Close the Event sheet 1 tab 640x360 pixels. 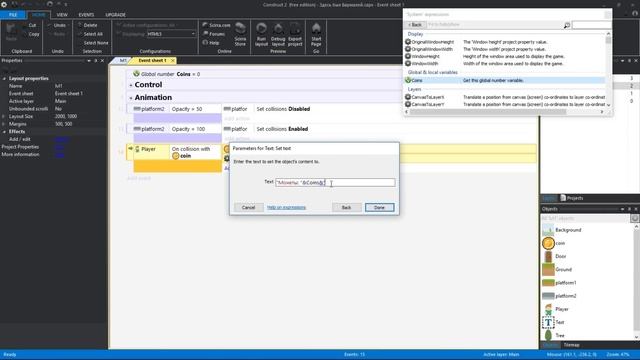coord(173,60)
